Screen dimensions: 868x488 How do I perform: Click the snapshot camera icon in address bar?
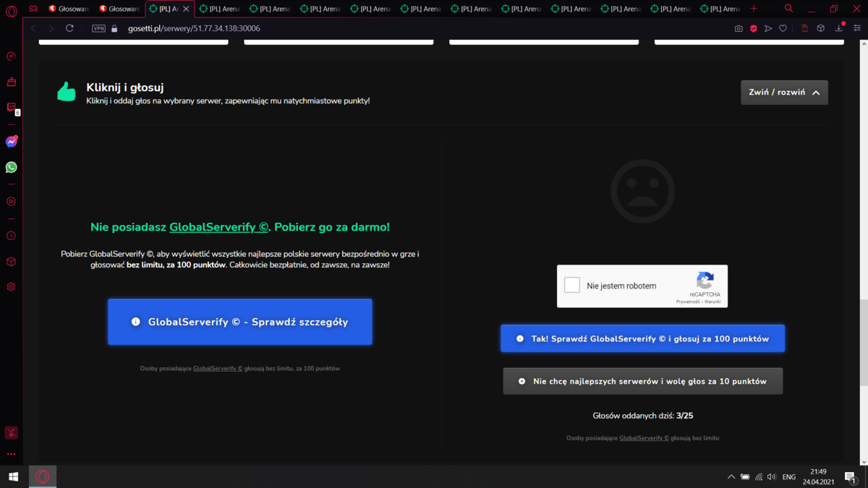click(x=739, y=28)
